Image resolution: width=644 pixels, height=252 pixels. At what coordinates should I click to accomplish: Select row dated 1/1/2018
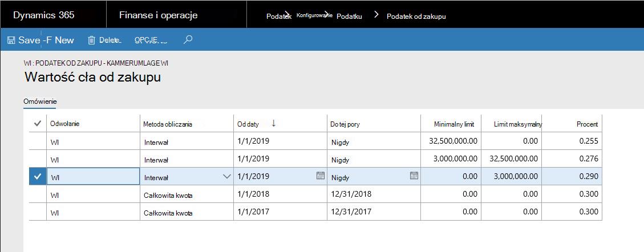[x=38, y=194]
